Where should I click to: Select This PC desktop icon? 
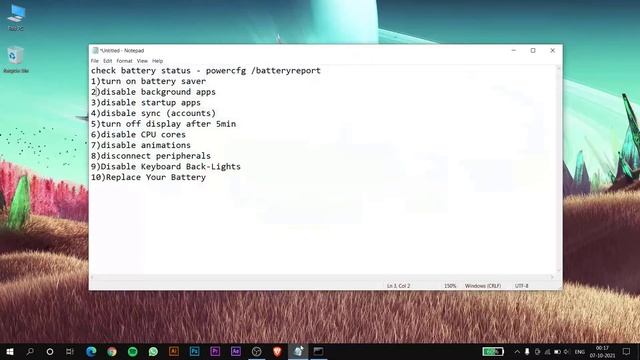pos(16,18)
